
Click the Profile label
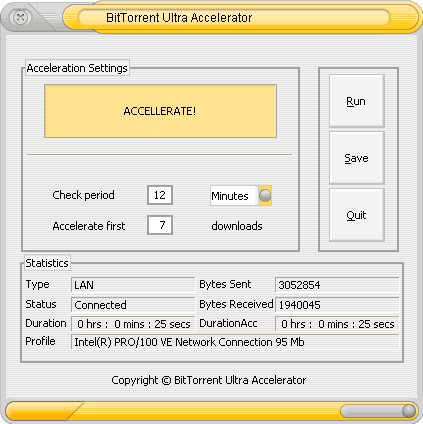40,341
